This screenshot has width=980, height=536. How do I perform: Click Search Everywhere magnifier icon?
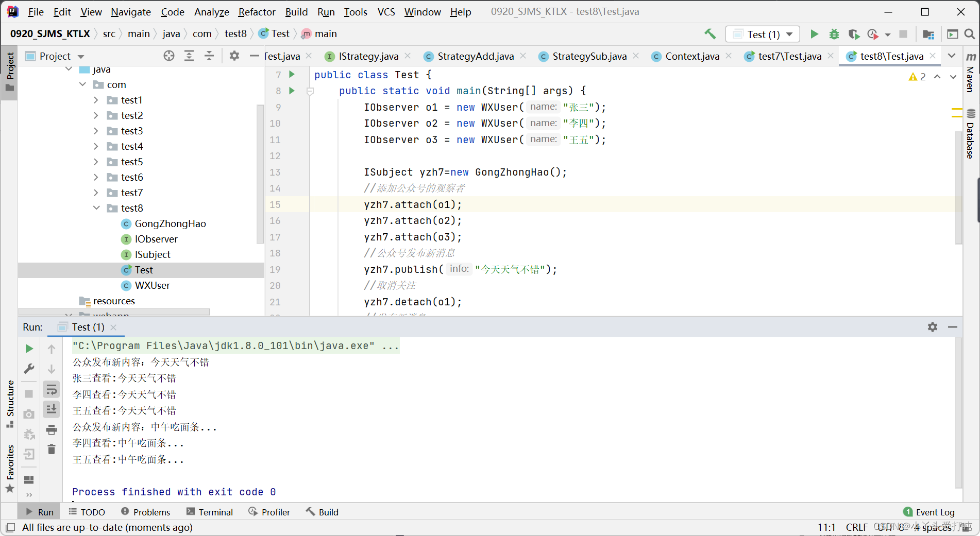point(969,34)
